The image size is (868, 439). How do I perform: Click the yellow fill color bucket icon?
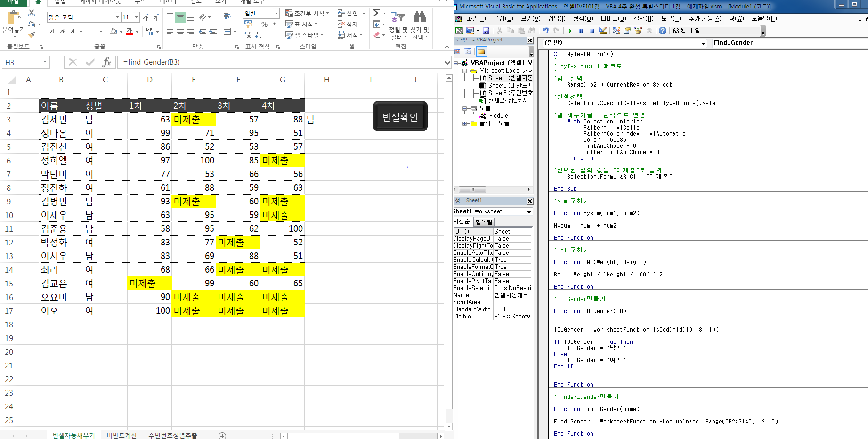point(114,32)
